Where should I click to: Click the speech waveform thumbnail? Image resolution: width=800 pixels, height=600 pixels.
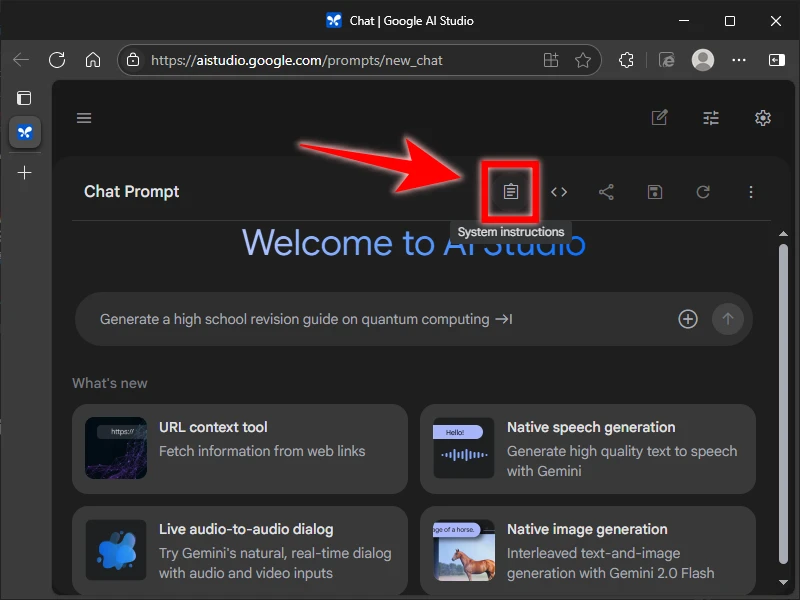tap(464, 448)
